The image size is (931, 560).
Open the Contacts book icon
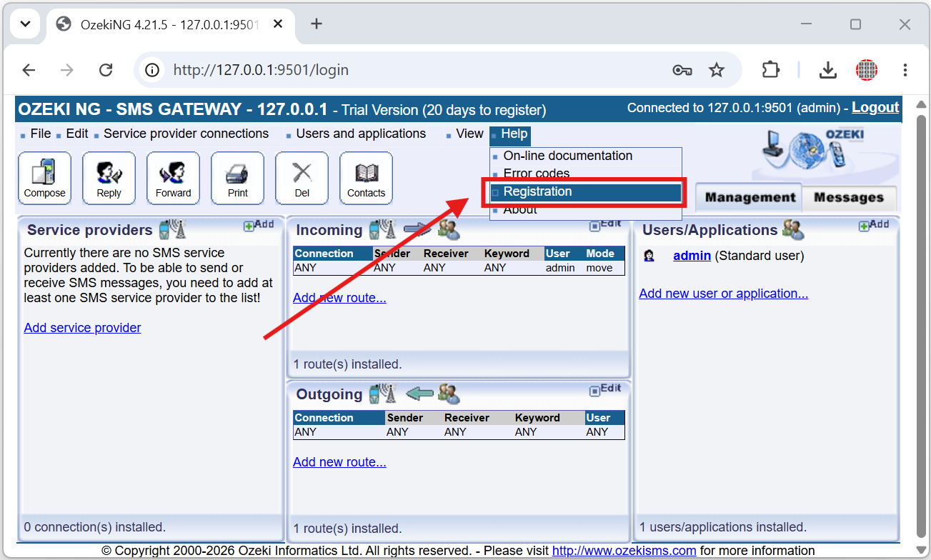pyautogui.click(x=366, y=178)
